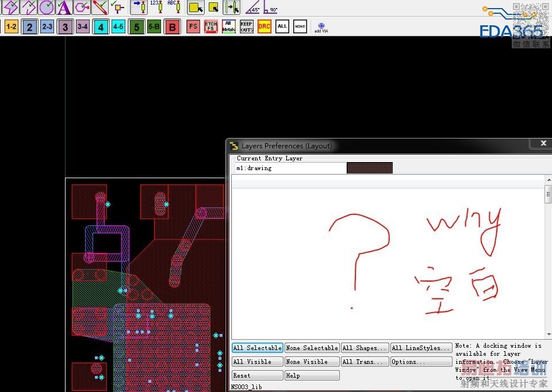Click the None Selectable button
This screenshot has width=552, height=392.
pyautogui.click(x=312, y=348)
